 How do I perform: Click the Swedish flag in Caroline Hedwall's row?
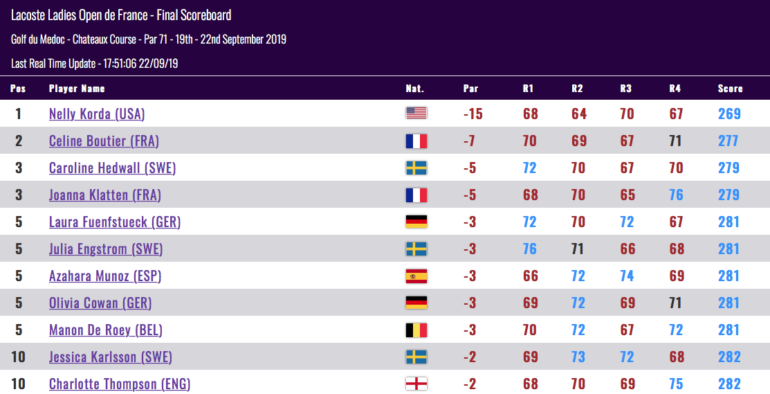click(416, 168)
